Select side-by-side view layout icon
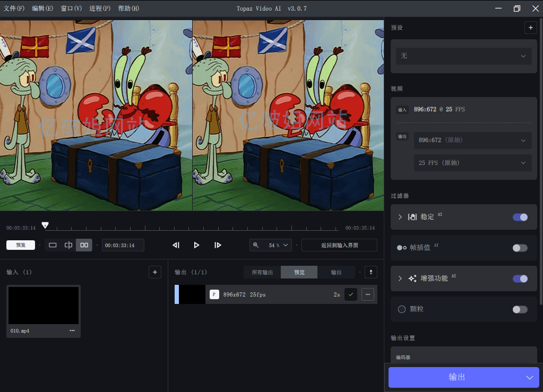 coord(84,245)
